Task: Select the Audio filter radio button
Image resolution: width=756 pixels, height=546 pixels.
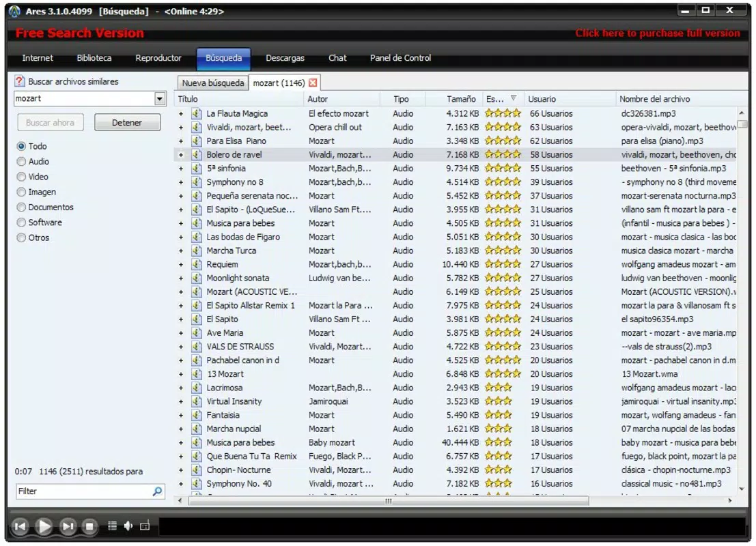Action: pos(21,162)
